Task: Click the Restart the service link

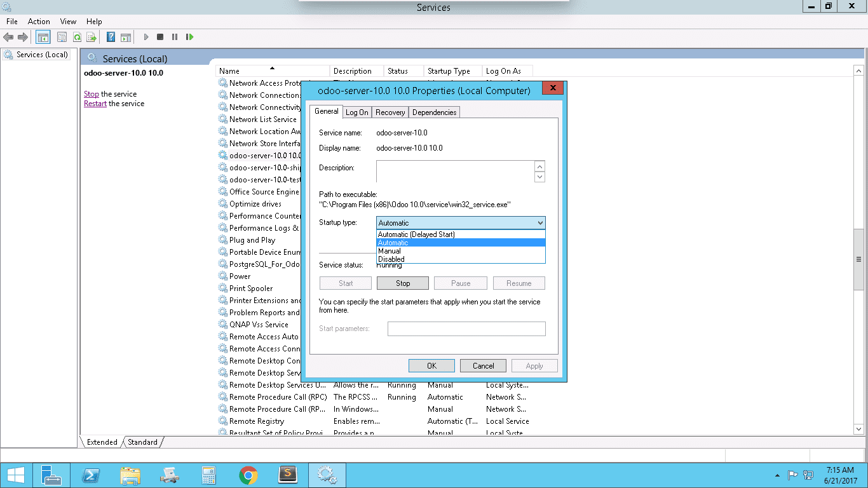Action: tap(95, 104)
